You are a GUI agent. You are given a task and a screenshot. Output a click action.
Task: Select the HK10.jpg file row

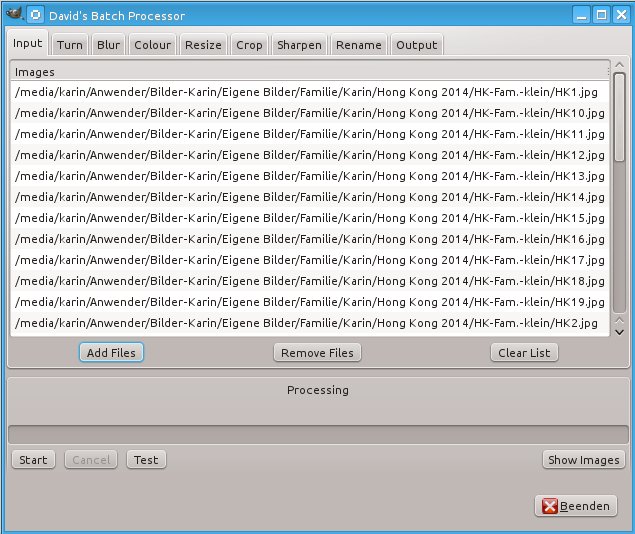coord(310,113)
